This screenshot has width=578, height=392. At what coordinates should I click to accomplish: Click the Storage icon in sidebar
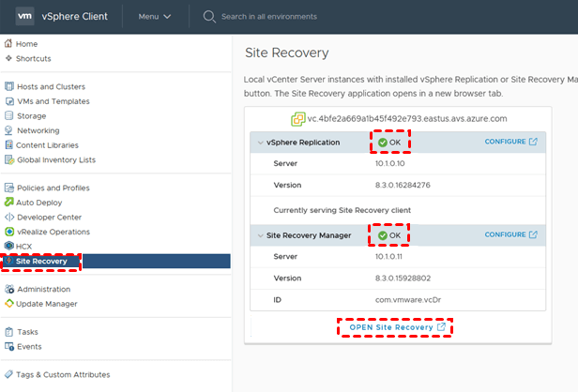coord(9,116)
